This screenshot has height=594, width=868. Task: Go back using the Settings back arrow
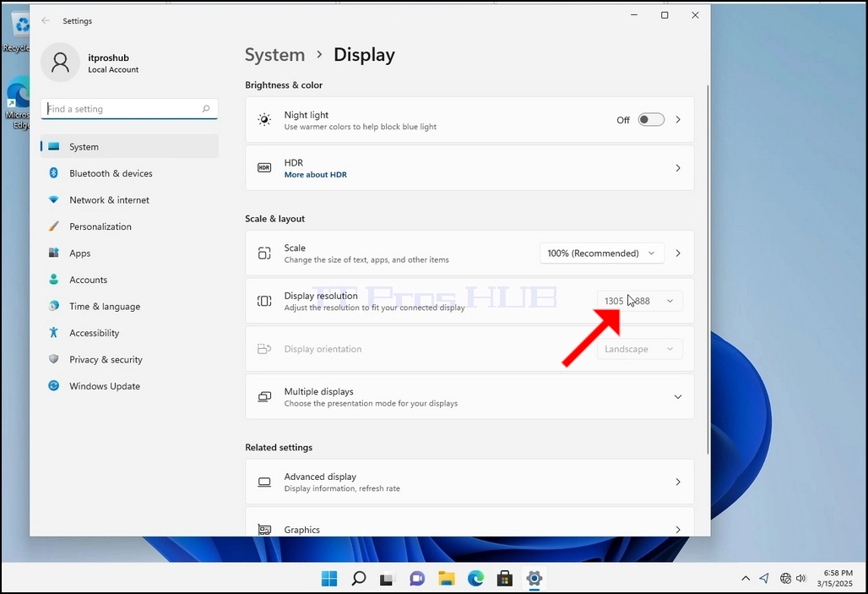point(46,20)
